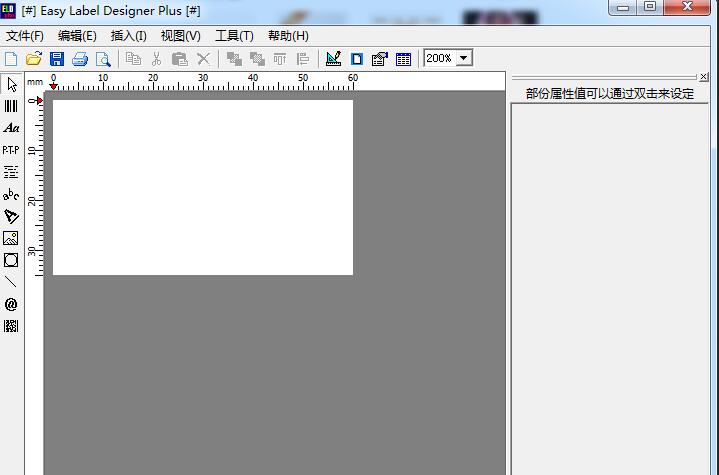The height and width of the screenshot is (475, 719).
Task: Select the arrow pointer tool
Action: (x=11, y=84)
